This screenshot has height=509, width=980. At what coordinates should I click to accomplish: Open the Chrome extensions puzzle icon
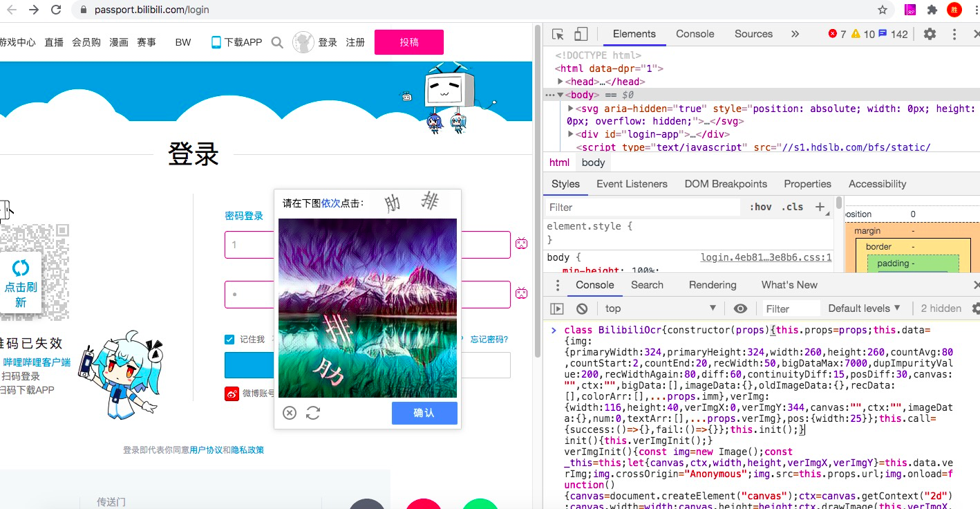coord(932,10)
